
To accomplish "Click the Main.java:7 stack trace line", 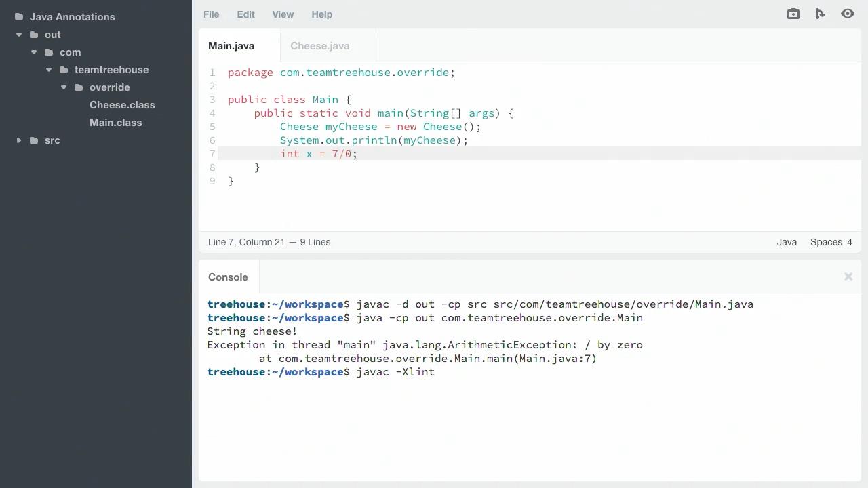I will coord(428,359).
